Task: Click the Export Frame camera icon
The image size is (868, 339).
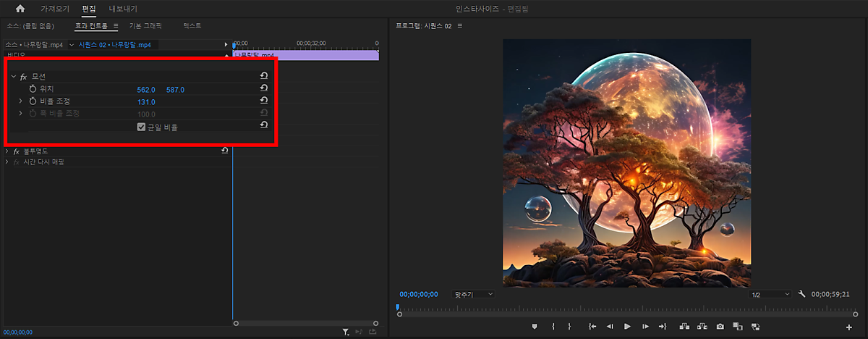Action: (720, 327)
